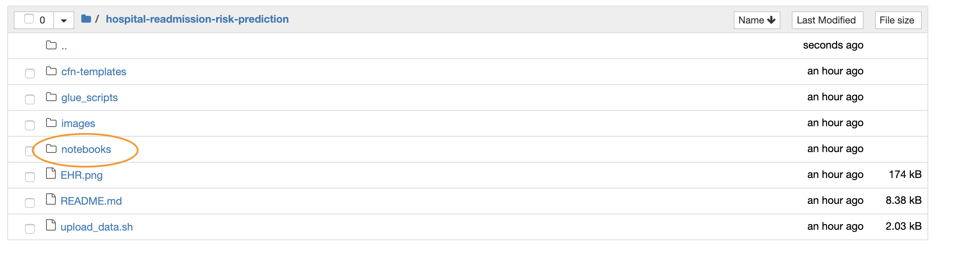Sort the list by Name
980x254 pixels.
pos(757,20)
